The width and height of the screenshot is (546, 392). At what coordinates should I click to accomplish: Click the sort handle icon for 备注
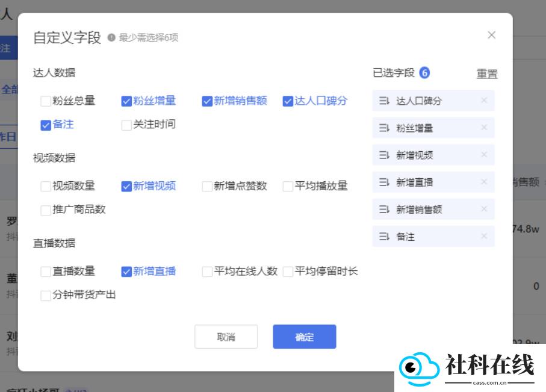tap(384, 237)
